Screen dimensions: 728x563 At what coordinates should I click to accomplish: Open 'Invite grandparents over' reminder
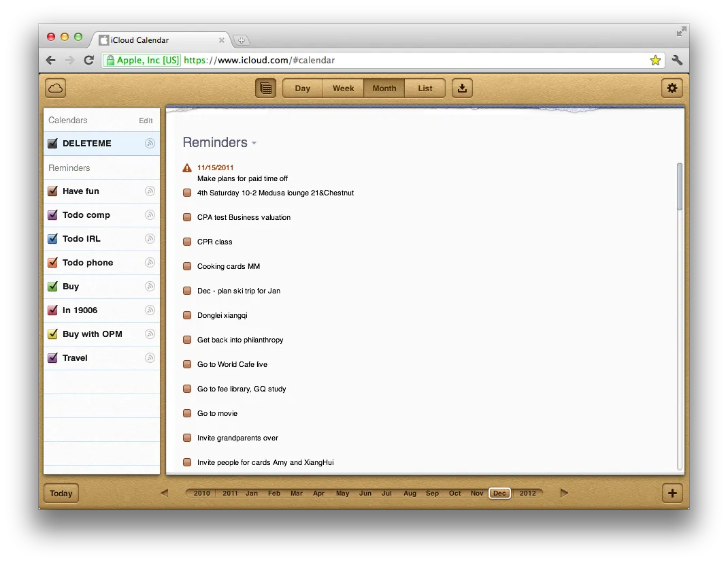pos(237,438)
